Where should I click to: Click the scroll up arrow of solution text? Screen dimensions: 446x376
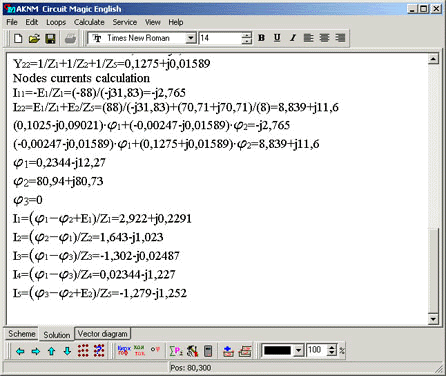[433, 59]
